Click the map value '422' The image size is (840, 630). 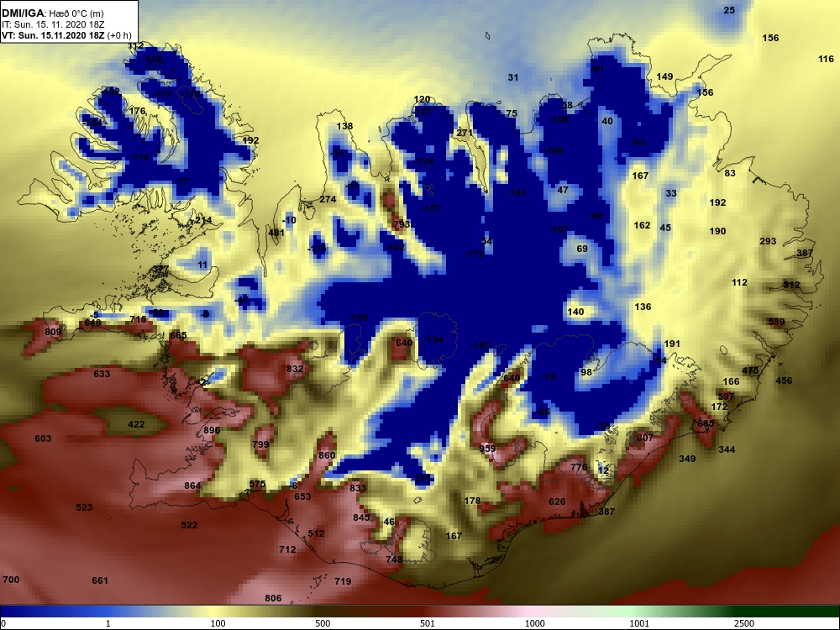pyautogui.click(x=136, y=424)
